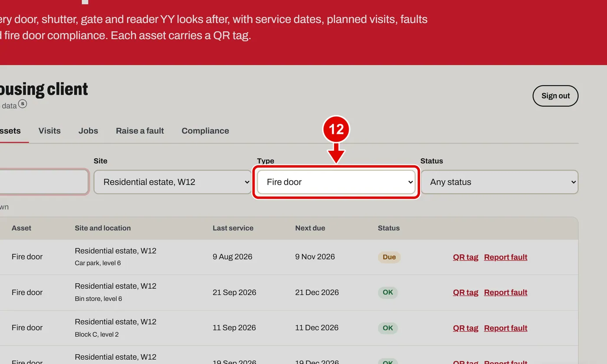Click the Bin store, level 6 location text
This screenshot has width=607, height=364.
click(98, 299)
